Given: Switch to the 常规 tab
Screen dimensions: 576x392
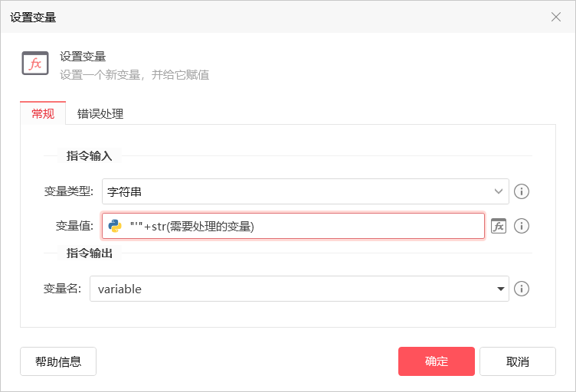Looking at the screenshot, I should pyautogui.click(x=43, y=114).
